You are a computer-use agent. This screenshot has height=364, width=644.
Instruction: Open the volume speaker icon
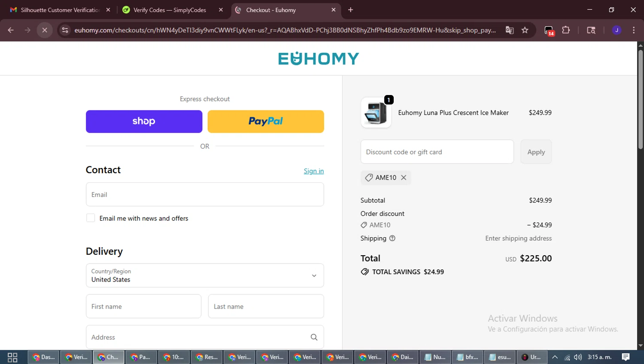pyautogui.click(x=578, y=357)
